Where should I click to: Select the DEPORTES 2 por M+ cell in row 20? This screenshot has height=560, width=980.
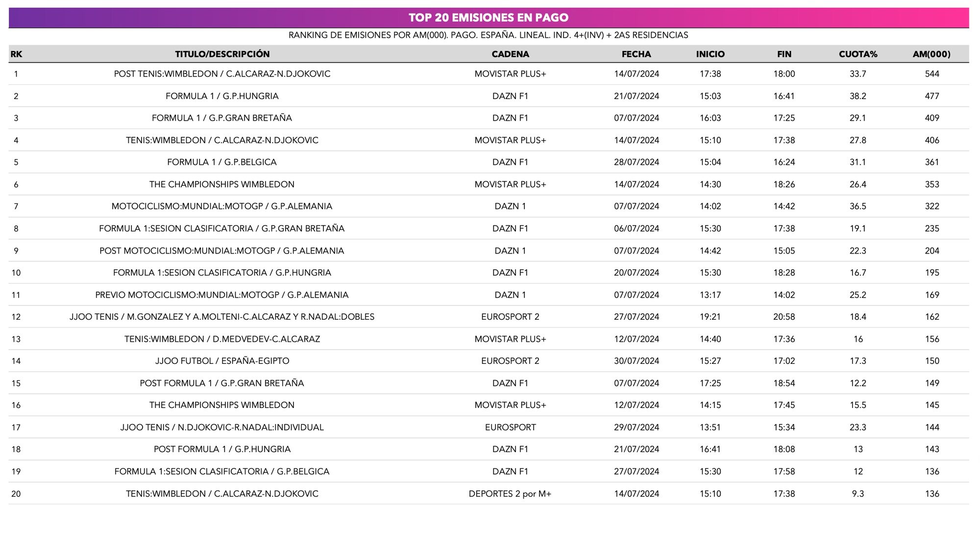click(510, 494)
